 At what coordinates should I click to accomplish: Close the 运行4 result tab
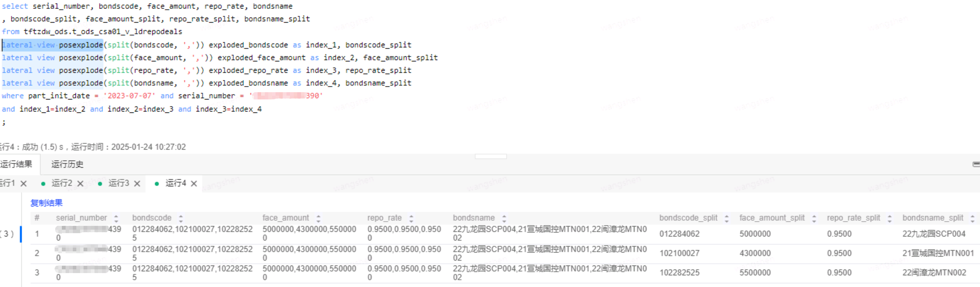point(194,184)
